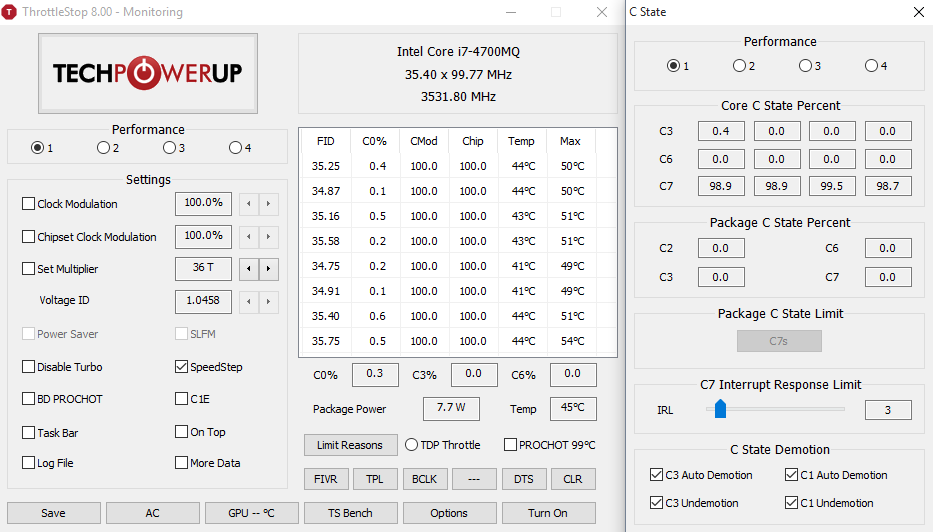Open the Options dialog
The width and height of the screenshot is (933, 532).
449,513
